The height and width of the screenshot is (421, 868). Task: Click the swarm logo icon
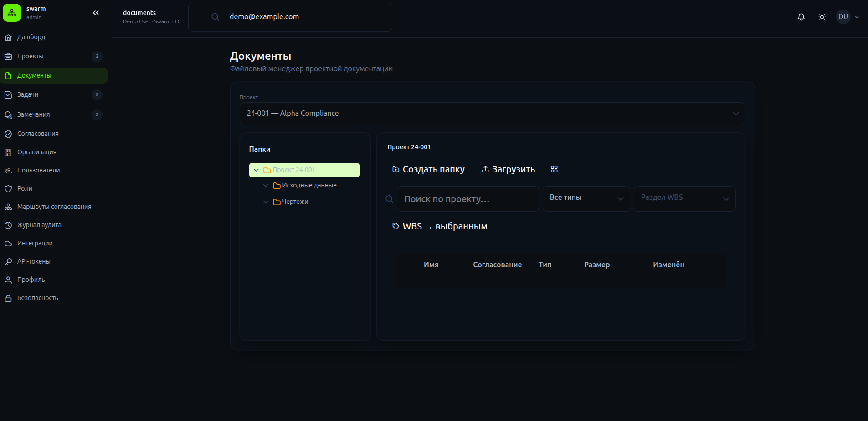pos(12,13)
